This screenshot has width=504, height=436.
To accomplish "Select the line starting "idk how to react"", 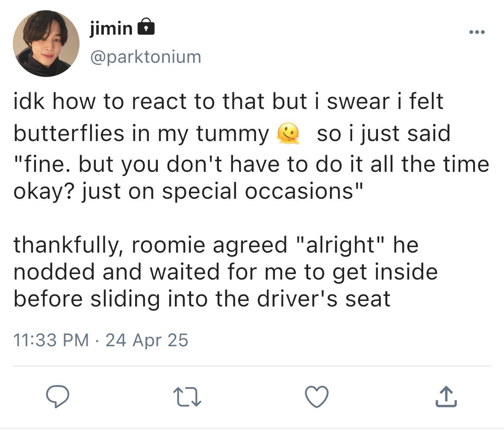I will pos(229,101).
